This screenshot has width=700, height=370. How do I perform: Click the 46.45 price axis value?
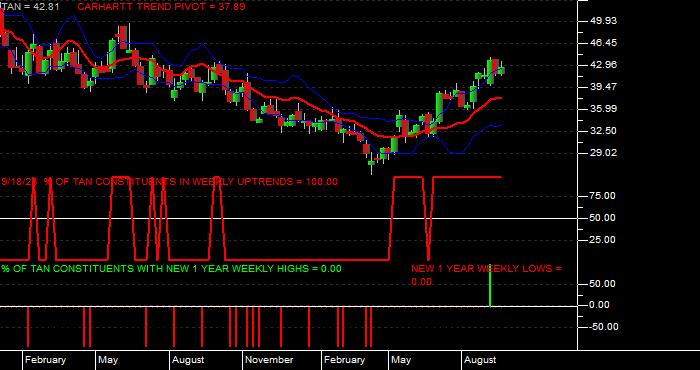(604, 43)
